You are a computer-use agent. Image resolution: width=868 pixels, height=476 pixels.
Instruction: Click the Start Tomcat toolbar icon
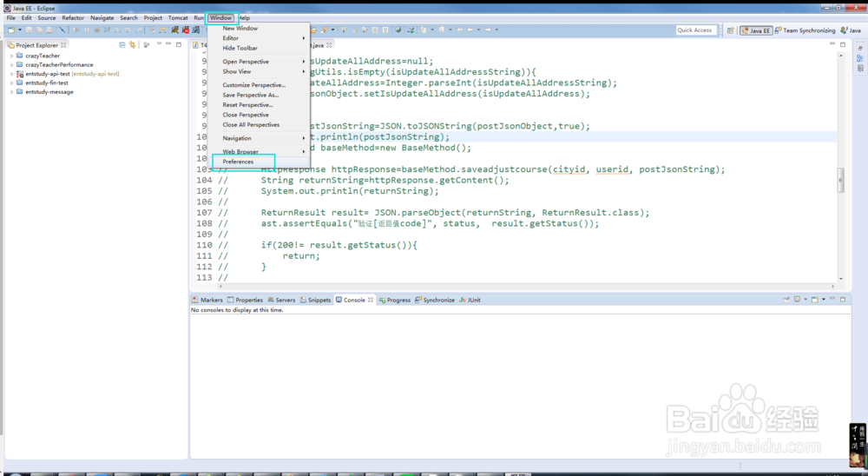click(x=175, y=30)
